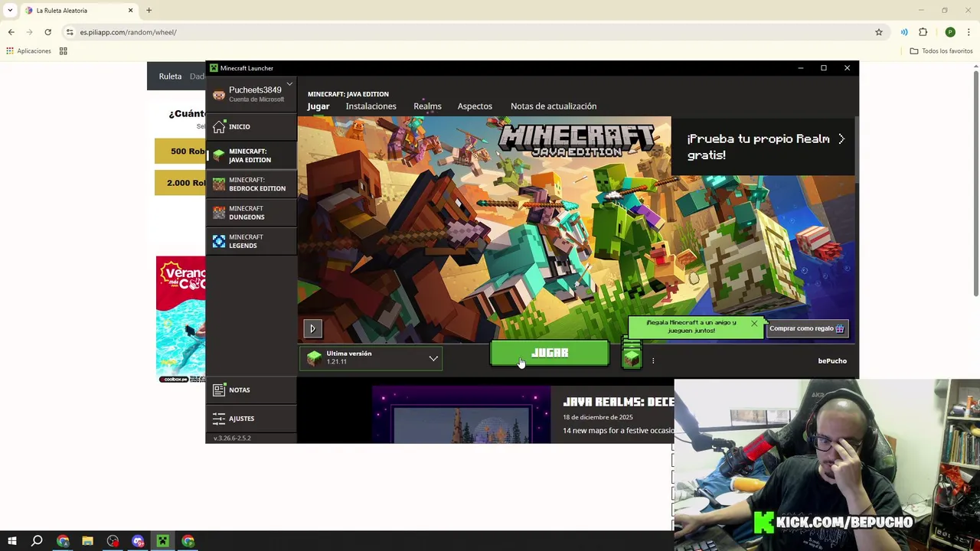This screenshot has width=980, height=551.
Task: Focus Minecraft Launcher creeper taskbar icon
Action: pos(162,541)
